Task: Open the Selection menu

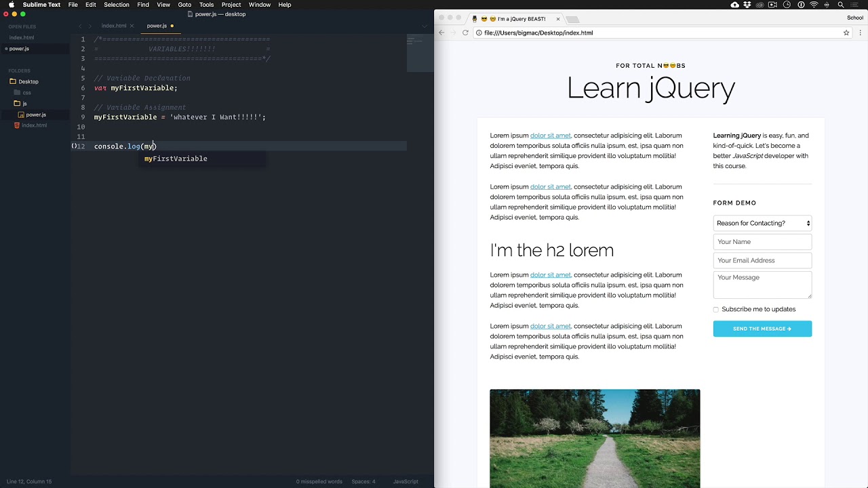Action: coord(117,5)
